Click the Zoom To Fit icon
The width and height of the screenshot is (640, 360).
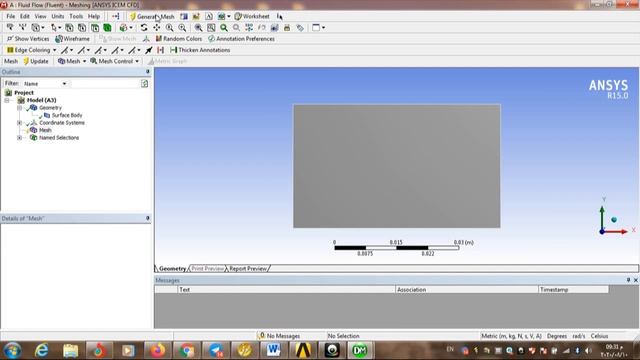tap(198, 28)
